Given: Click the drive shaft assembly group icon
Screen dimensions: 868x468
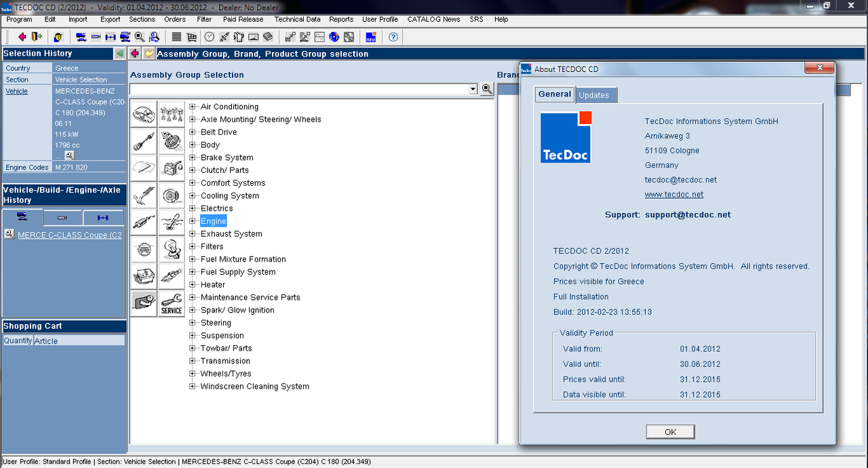Looking at the screenshot, I should coord(144,141).
